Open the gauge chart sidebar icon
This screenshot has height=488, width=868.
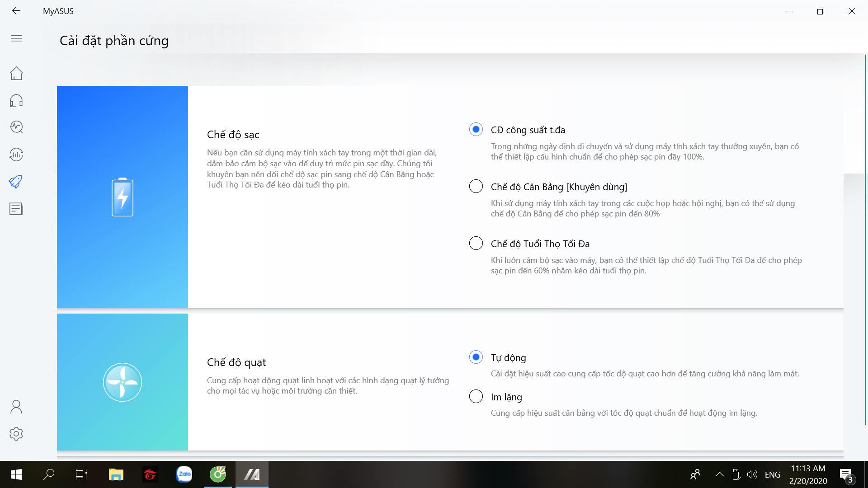point(16,155)
